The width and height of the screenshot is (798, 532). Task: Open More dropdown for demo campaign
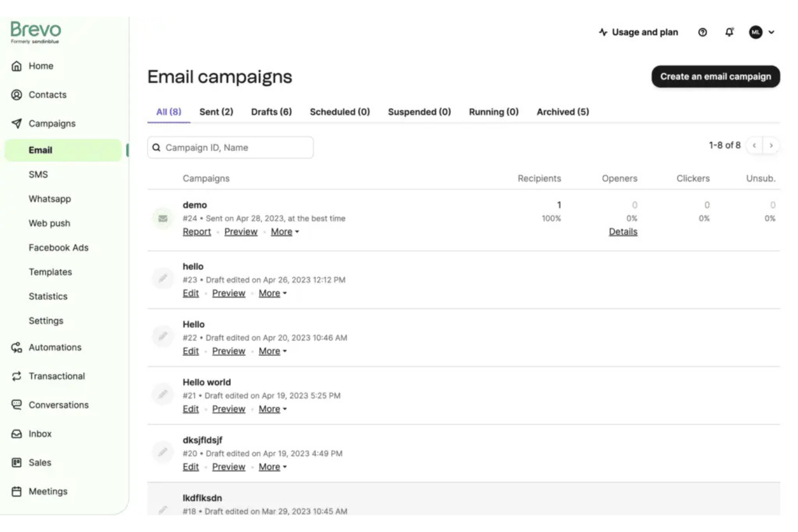(x=285, y=232)
